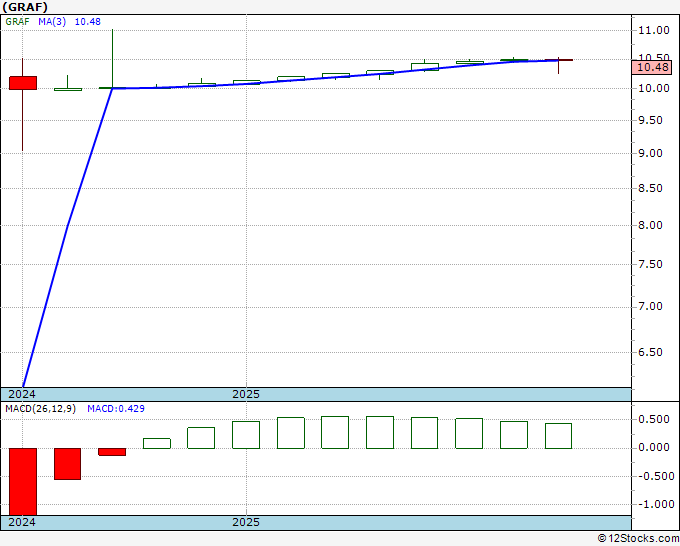Click the GRAF ticker title at top

coord(25,7)
